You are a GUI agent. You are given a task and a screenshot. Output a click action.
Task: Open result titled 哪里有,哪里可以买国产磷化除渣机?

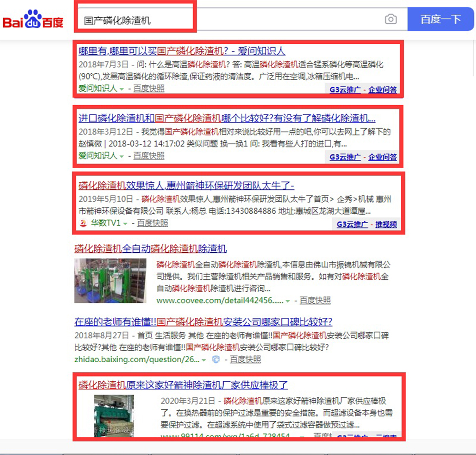point(182,51)
